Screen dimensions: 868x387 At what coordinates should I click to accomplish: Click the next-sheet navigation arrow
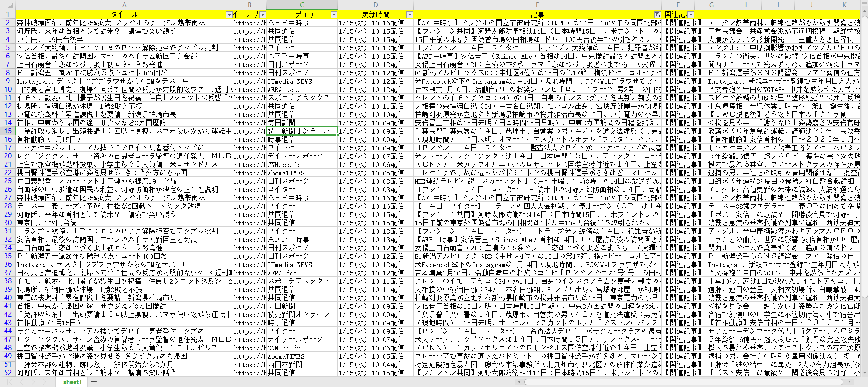tap(33, 382)
